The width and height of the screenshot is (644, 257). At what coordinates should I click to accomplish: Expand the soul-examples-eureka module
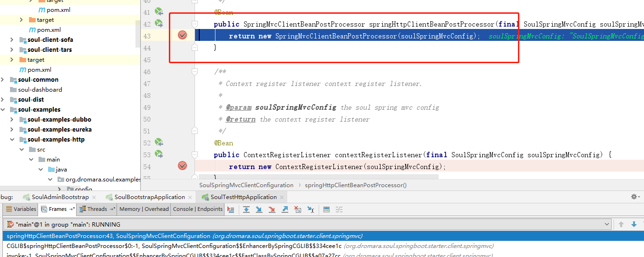(x=12, y=130)
